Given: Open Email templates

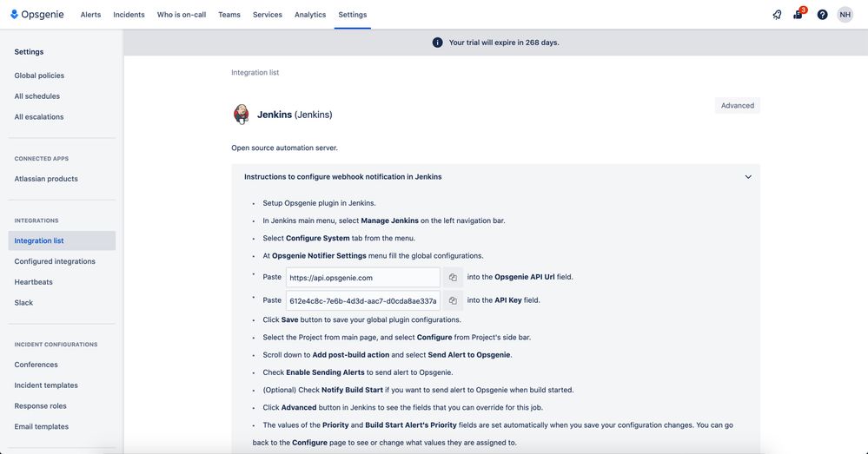Looking at the screenshot, I should (x=42, y=426).
